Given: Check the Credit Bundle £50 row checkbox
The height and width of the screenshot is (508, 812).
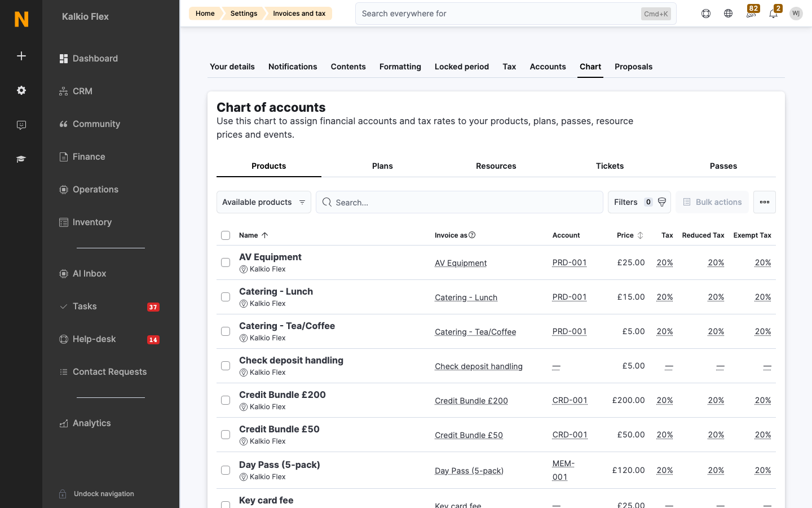Looking at the screenshot, I should pyautogui.click(x=226, y=435).
